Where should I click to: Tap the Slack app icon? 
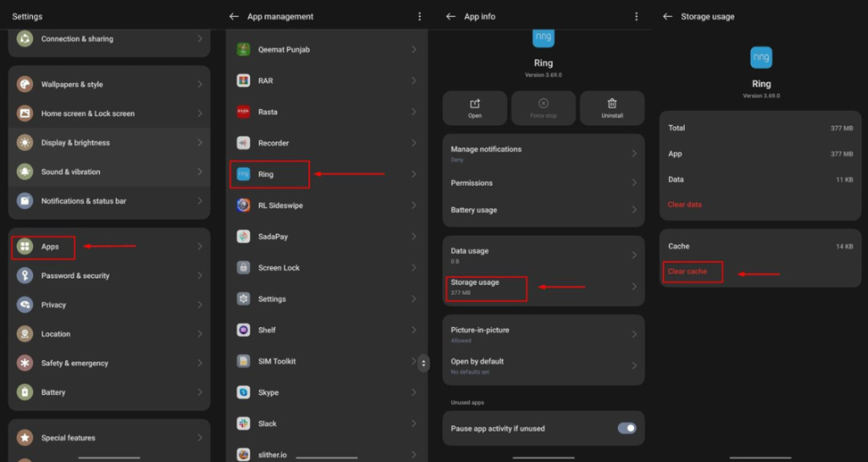click(x=243, y=424)
